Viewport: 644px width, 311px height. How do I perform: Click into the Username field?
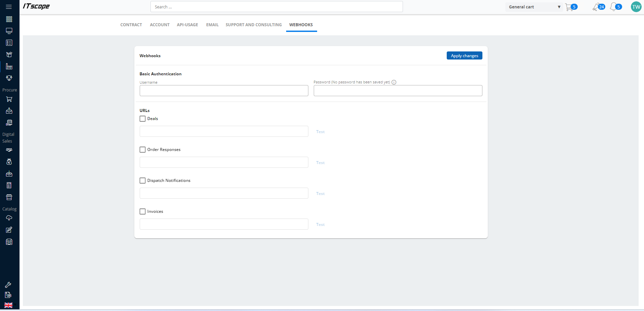[224, 90]
